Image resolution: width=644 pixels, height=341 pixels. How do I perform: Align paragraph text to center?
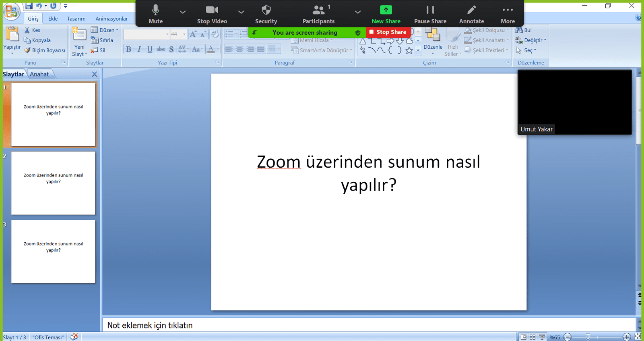(239, 49)
